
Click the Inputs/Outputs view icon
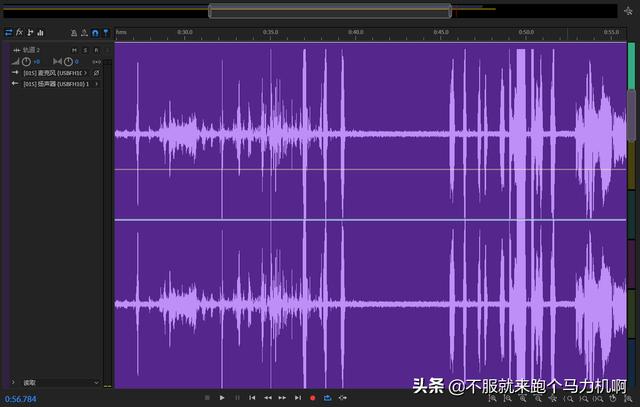pos(8,33)
